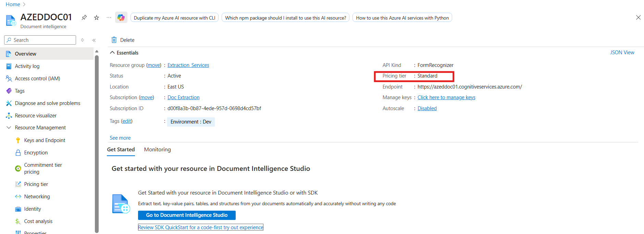Click the East US location value
The width and height of the screenshot is (644, 234).
click(x=176, y=87)
